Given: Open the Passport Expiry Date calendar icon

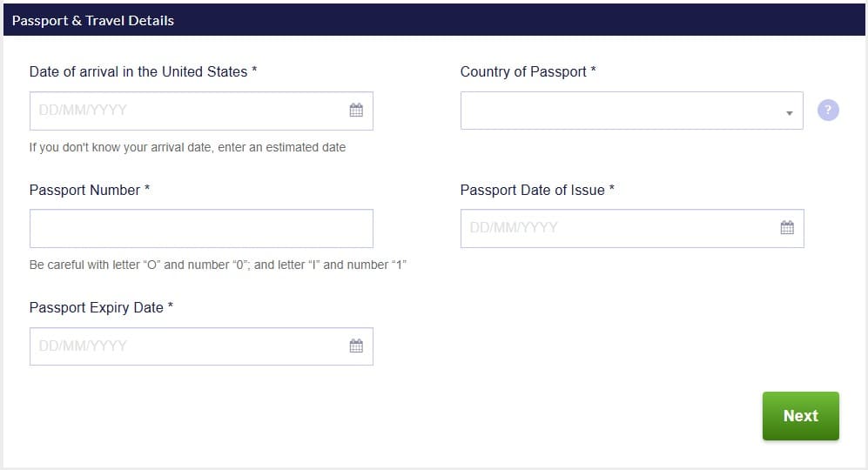Looking at the screenshot, I should tap(356, 346).
